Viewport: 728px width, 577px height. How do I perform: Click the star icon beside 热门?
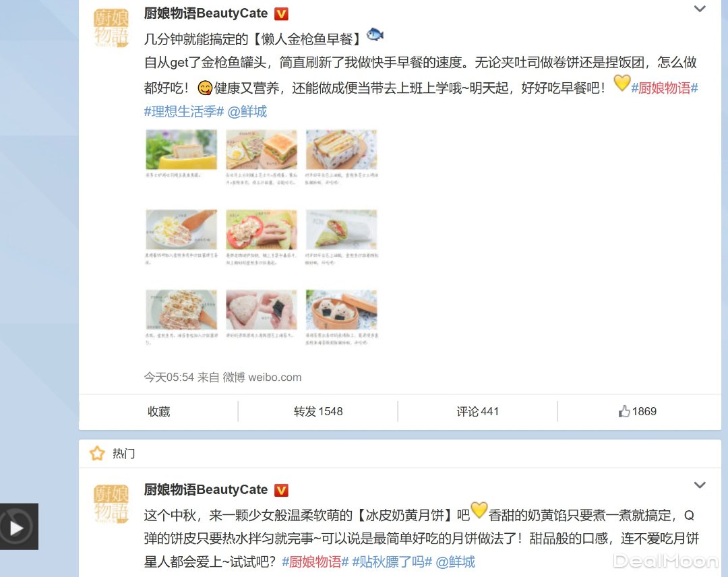[x=97, y=453]
